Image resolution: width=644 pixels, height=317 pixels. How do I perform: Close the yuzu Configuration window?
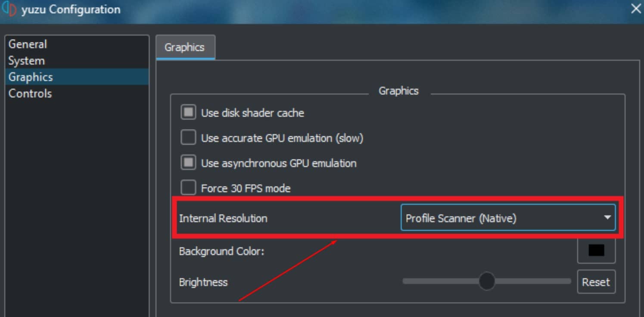tap(636, 9)
